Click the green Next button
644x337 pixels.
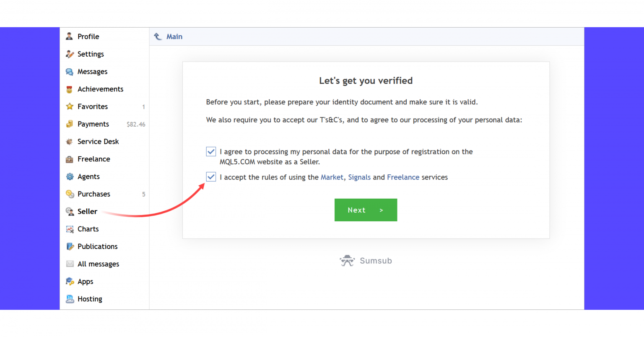(x=366, y=210)
